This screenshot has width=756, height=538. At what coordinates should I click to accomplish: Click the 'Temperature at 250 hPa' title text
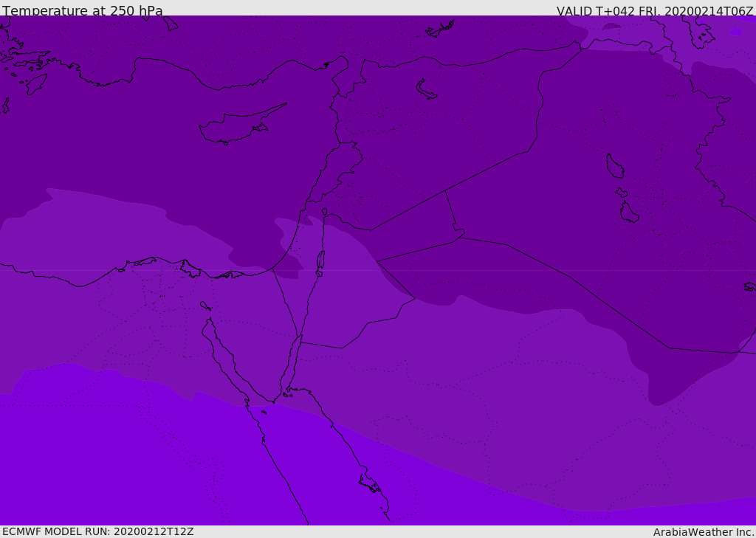click(x=83, y=10)
